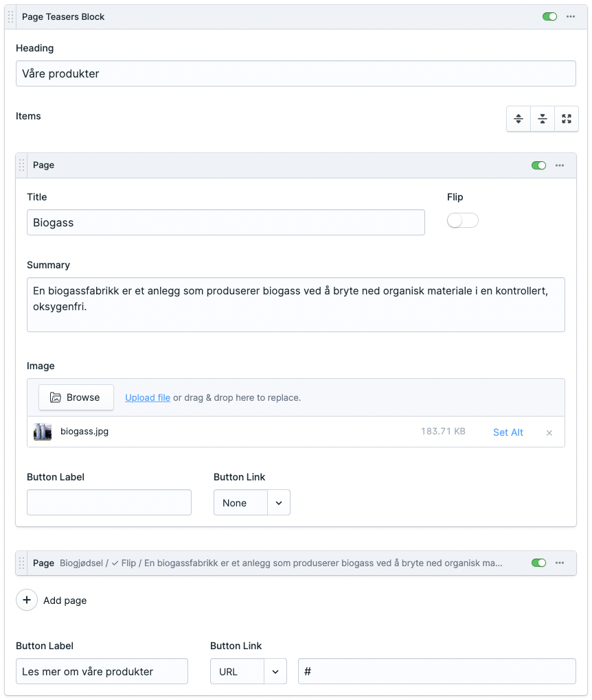This screenshot has height=700, width=592.
Task: Expand all items in the Items toolbar
Action: point(519,119)
